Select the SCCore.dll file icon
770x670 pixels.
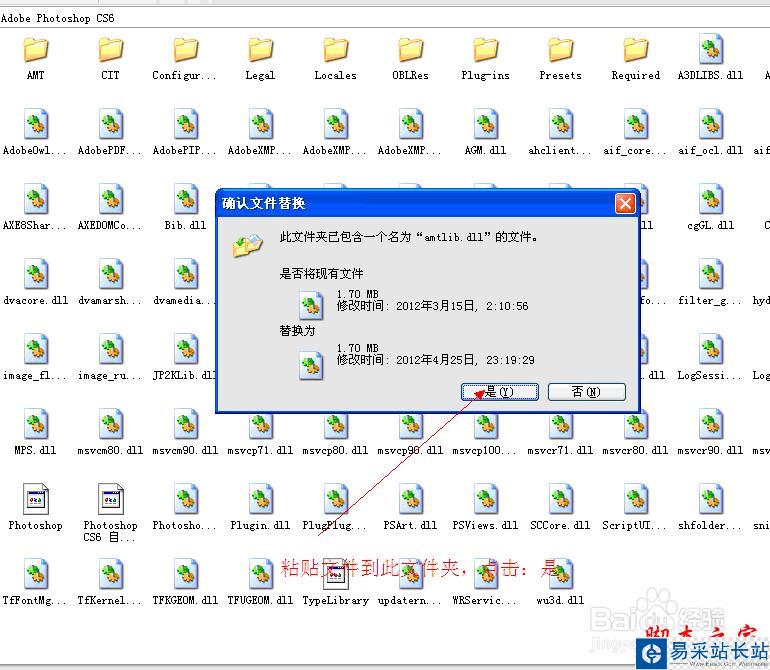coord(561,499)
